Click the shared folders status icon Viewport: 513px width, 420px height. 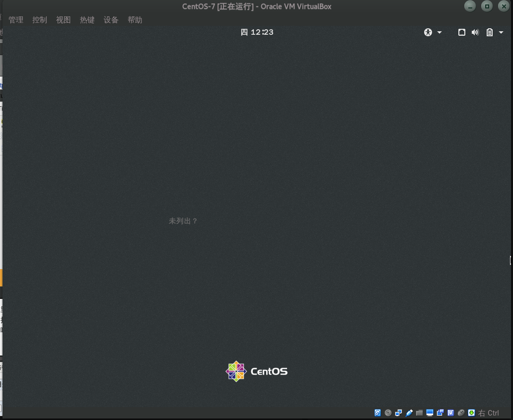[420, 413]
